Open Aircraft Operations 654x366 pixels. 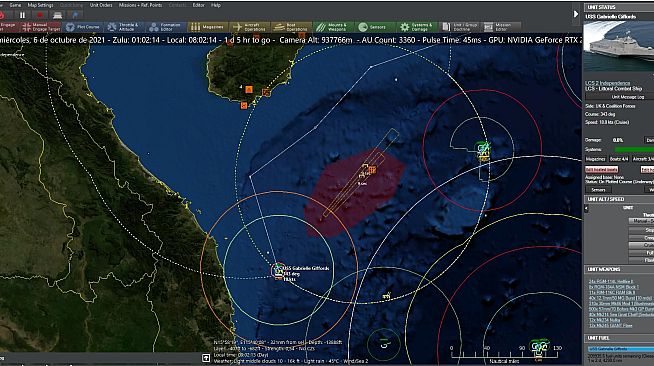(249, 27)
